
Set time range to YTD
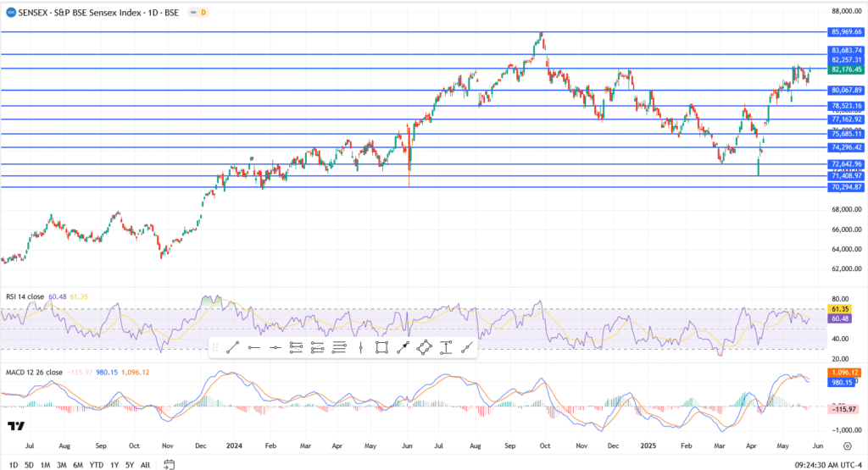point(97,465)
